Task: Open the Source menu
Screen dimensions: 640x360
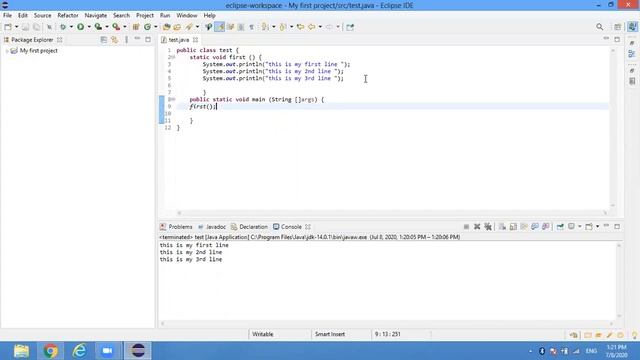Action: click(42, 16)
